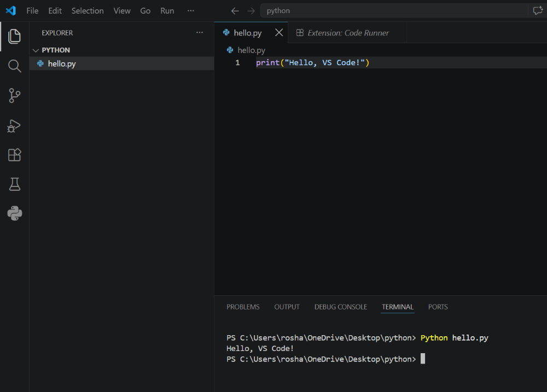Viewport: 547px width, 392px height.
Task: Open the Testing flask view
Action: point(14,184)
